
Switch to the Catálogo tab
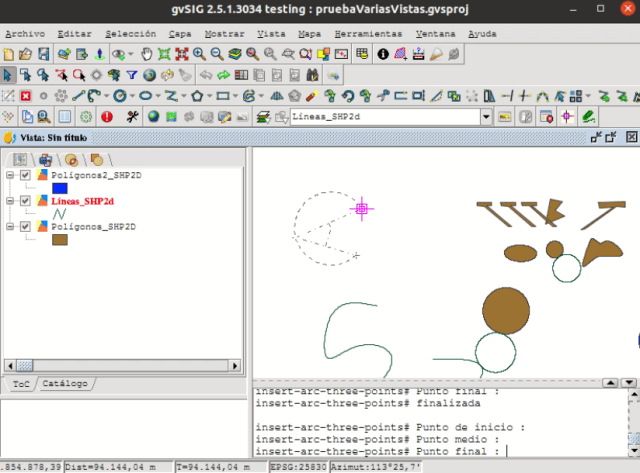point(65,384)
